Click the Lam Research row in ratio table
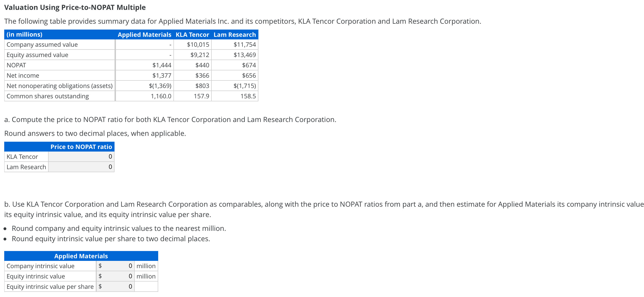Screen dimensions: 644x297 [x=27, y=167]
